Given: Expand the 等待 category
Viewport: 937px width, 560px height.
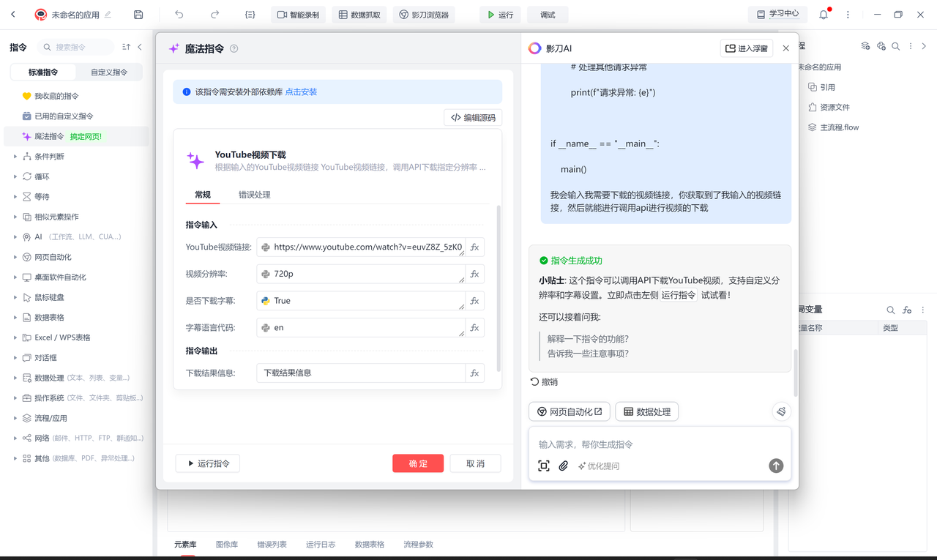Looking at the screenshot, I should coord(15,197).
